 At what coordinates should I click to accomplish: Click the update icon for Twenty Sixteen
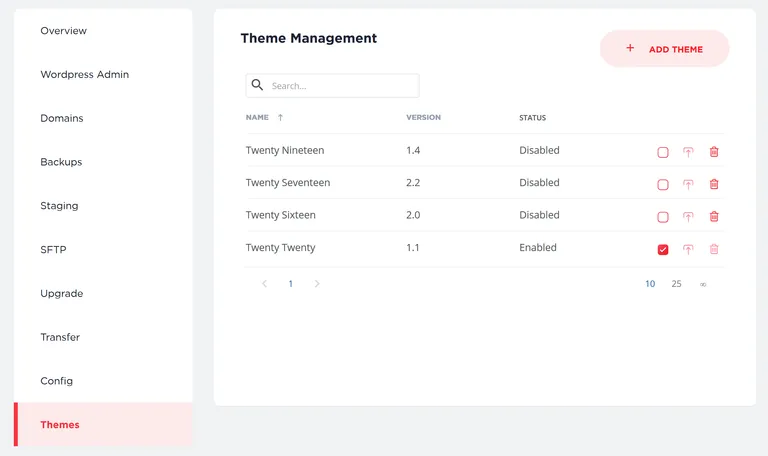click(688, 217)
